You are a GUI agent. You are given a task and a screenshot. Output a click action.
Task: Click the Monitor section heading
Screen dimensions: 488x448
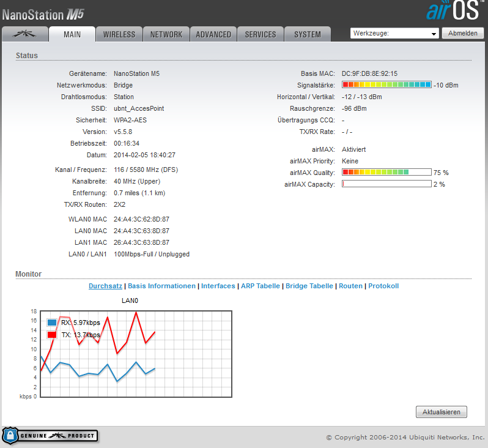coord(28,274)
